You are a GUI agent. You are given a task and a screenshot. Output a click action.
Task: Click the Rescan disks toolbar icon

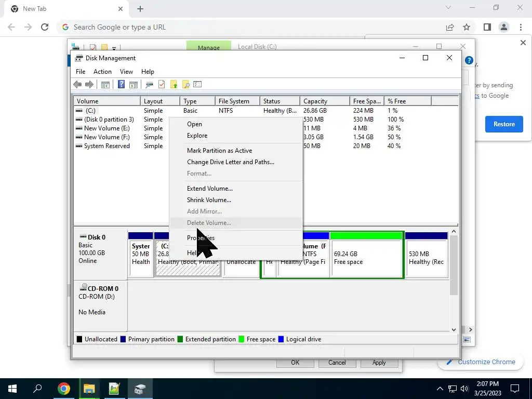149,85
